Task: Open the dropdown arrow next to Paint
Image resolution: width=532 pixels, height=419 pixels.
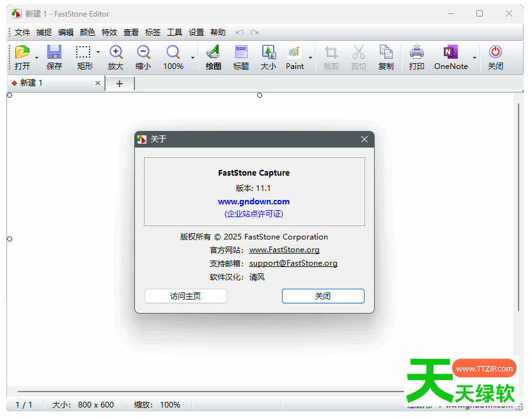Action: tap(311, 57)
